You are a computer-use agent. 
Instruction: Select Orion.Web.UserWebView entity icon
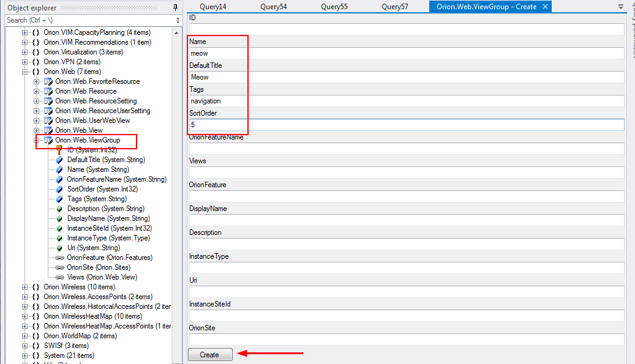(x=48, y=121)
